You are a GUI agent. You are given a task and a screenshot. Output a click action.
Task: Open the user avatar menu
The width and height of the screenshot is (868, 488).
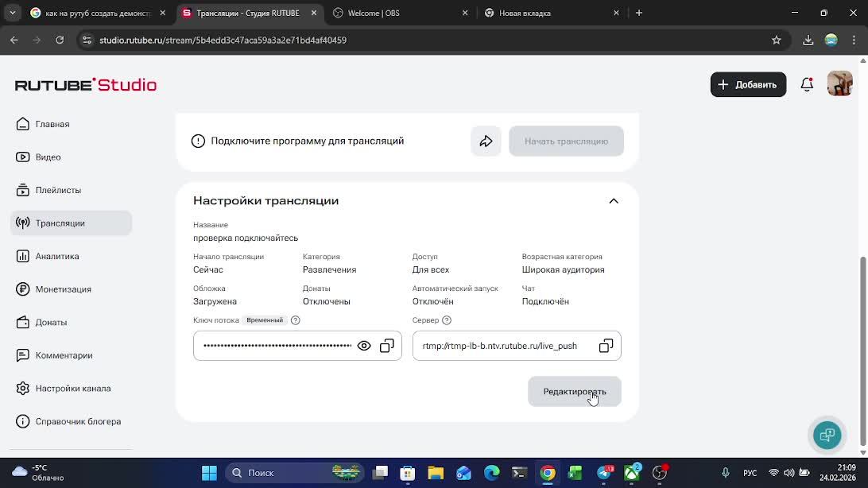[839, 84]
